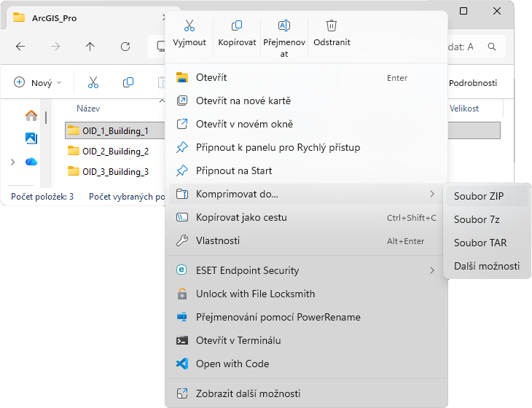The height and width of the screenshot is (408, 532).
Task: Choose Otevřít from the context menu
Action: pos(306,78)
